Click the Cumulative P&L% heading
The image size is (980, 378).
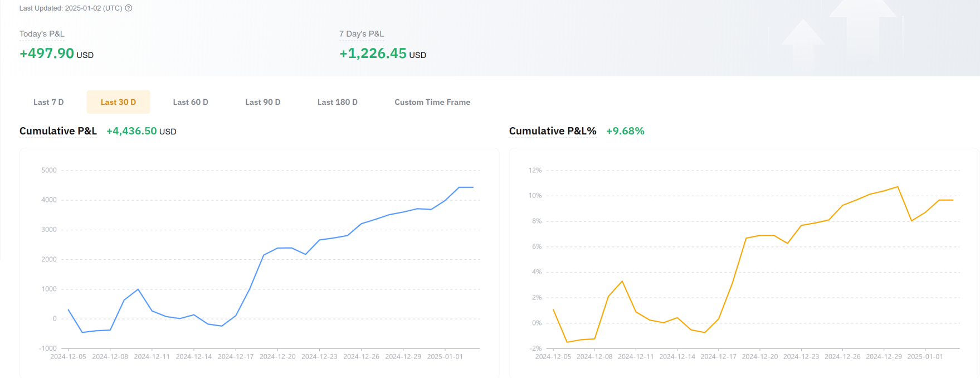[553, 131]
